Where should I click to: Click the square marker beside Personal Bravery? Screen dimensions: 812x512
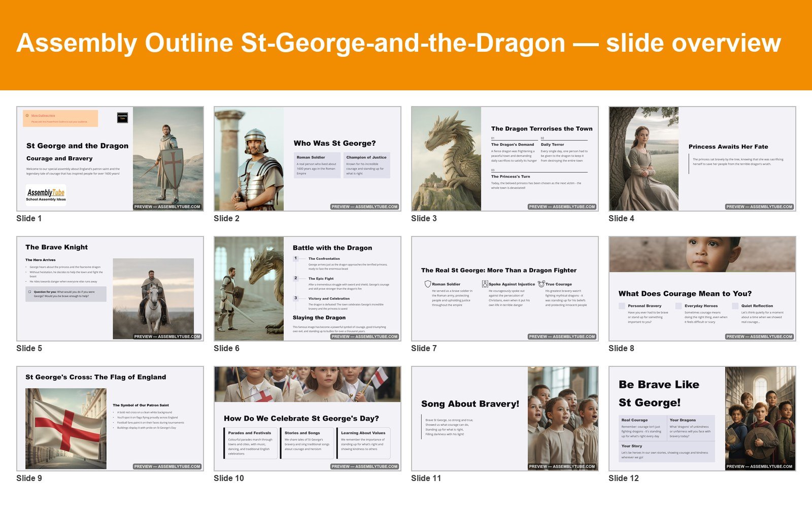(622, 306)
